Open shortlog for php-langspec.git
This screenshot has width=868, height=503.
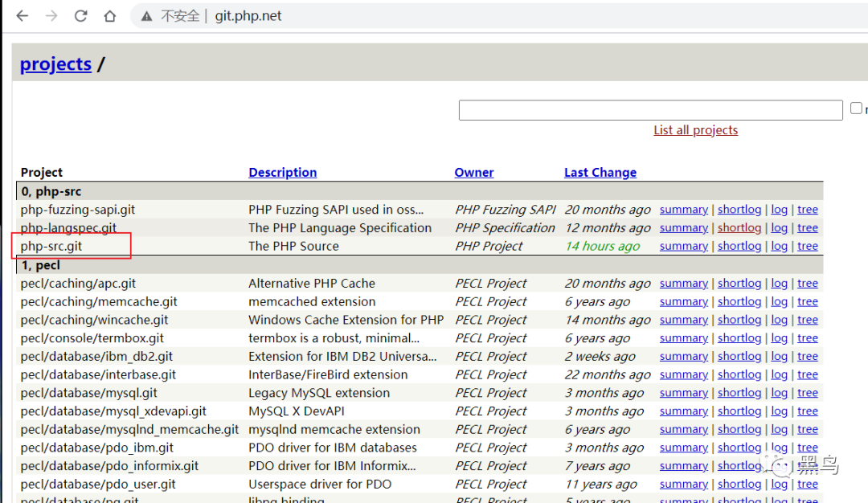(739, 228)
